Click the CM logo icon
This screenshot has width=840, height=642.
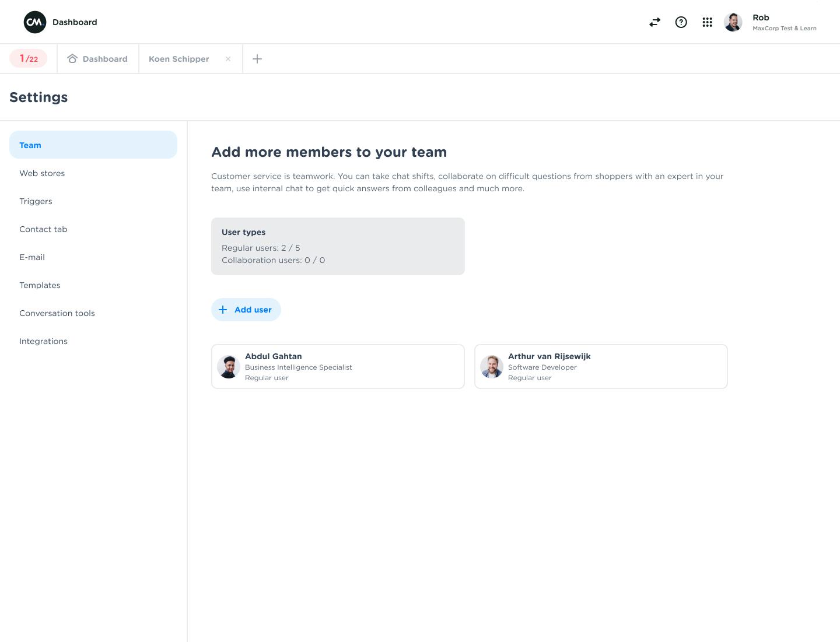click(x=35, y=22)
